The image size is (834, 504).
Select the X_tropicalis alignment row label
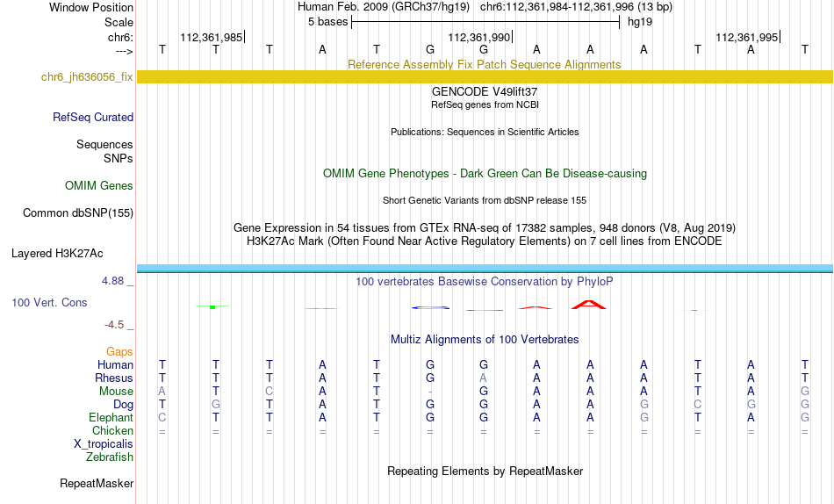coord(104,444)
